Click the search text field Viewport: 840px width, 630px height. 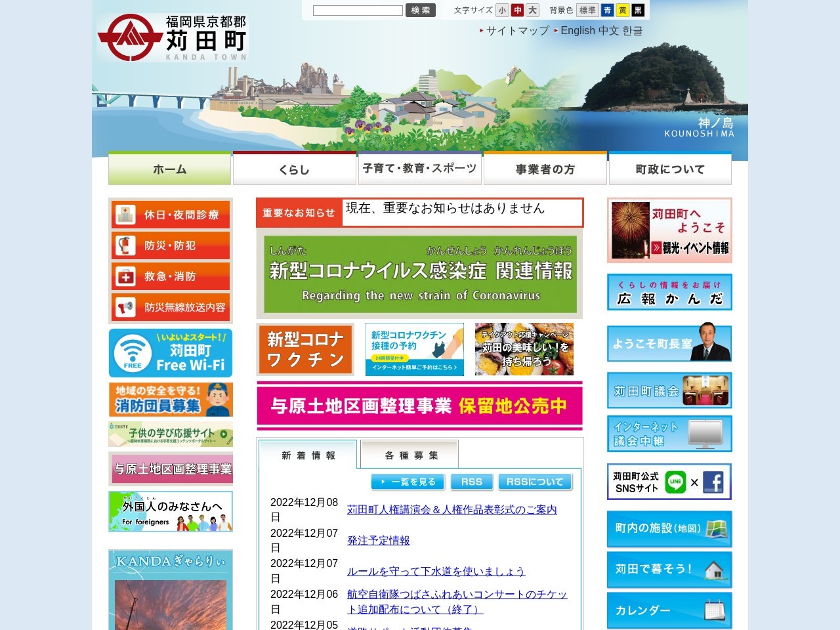[358, 10]
